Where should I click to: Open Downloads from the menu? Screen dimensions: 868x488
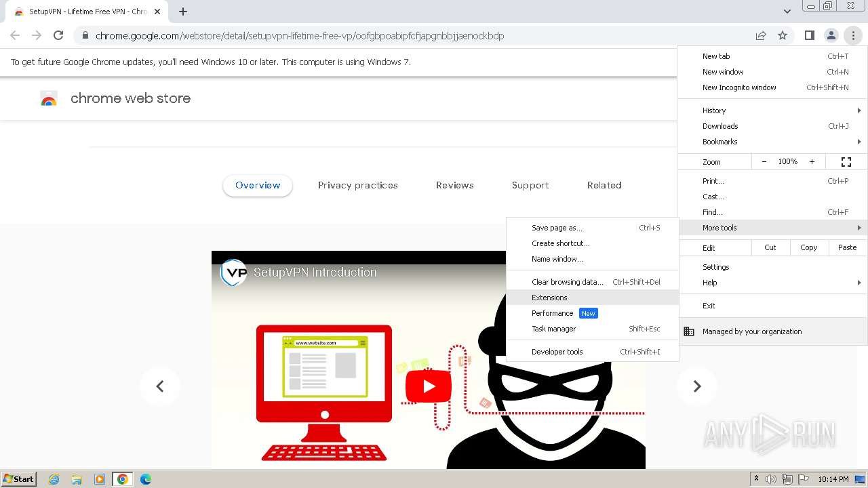point(772,126)
